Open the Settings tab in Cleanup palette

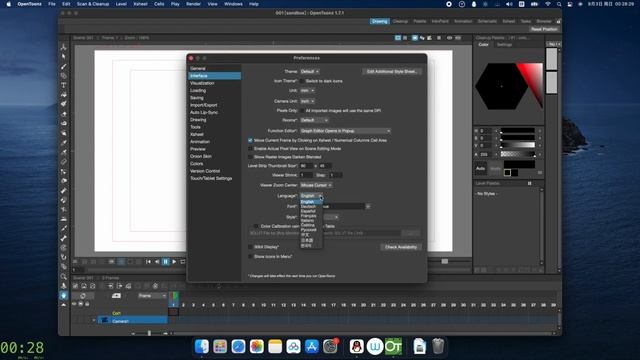504,44
